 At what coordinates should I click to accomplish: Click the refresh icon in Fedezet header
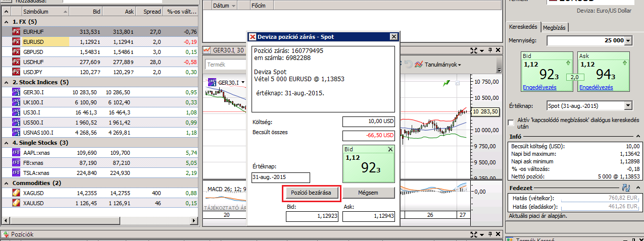[625, 188]
